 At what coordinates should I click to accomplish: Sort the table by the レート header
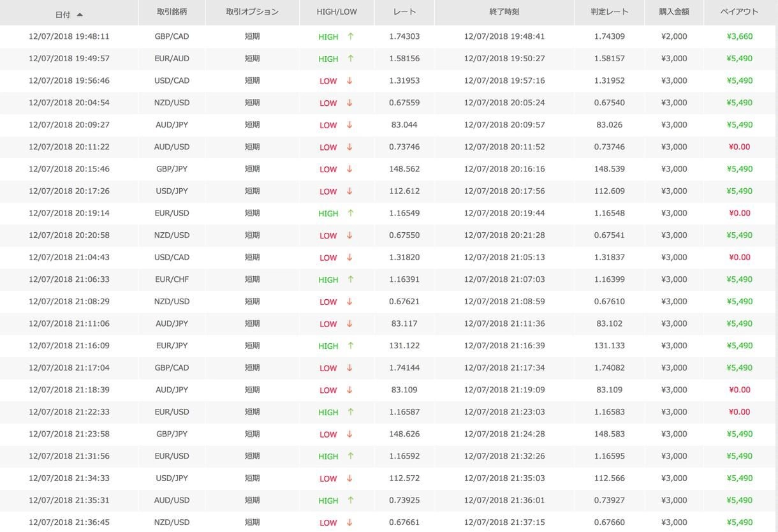pos(404,12)
